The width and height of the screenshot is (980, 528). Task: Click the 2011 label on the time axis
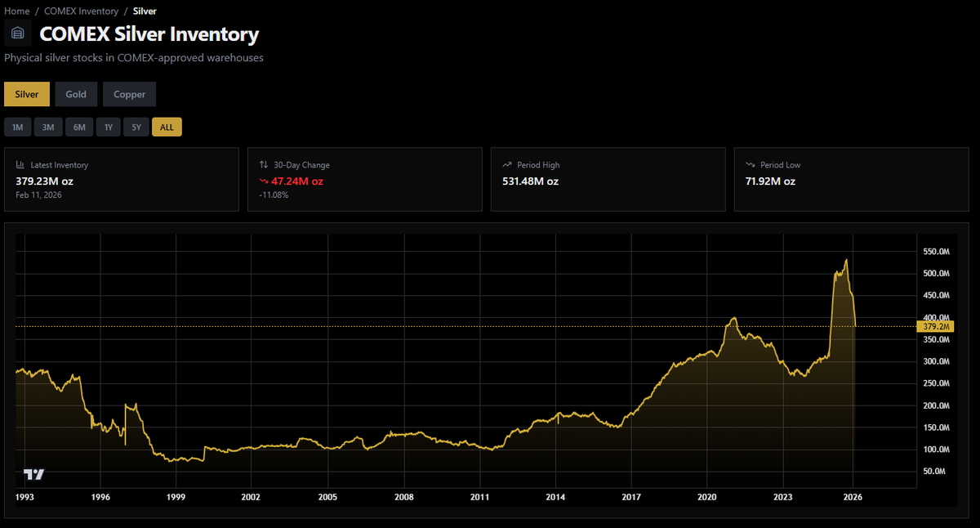coord(480,497)
